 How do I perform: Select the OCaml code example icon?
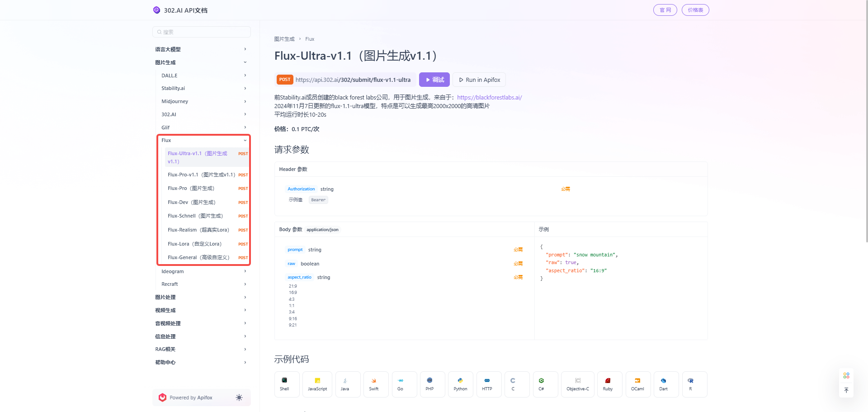click(x=637, y=380)
